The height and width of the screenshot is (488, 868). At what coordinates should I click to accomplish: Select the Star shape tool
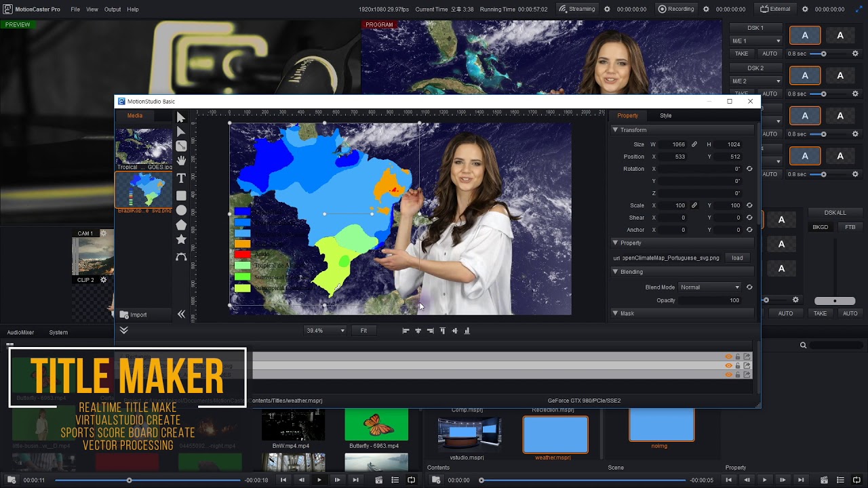point(181,240)
